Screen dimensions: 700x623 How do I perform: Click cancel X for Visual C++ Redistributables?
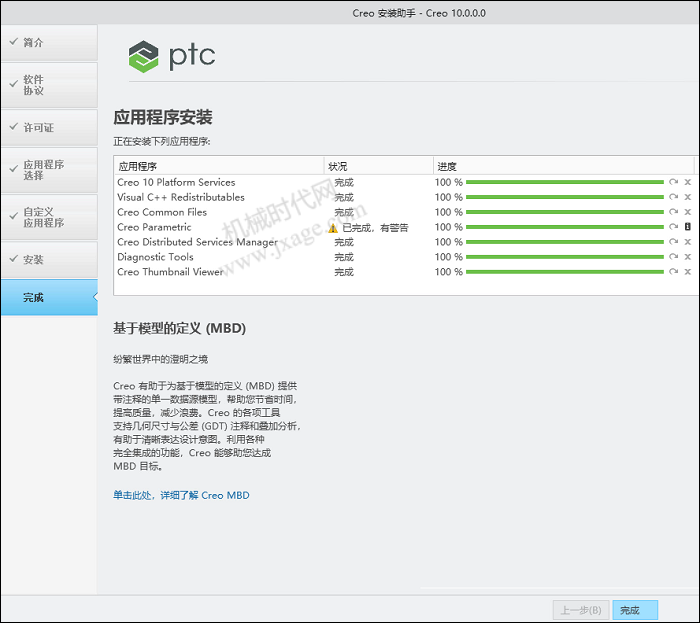pos(688,197)
